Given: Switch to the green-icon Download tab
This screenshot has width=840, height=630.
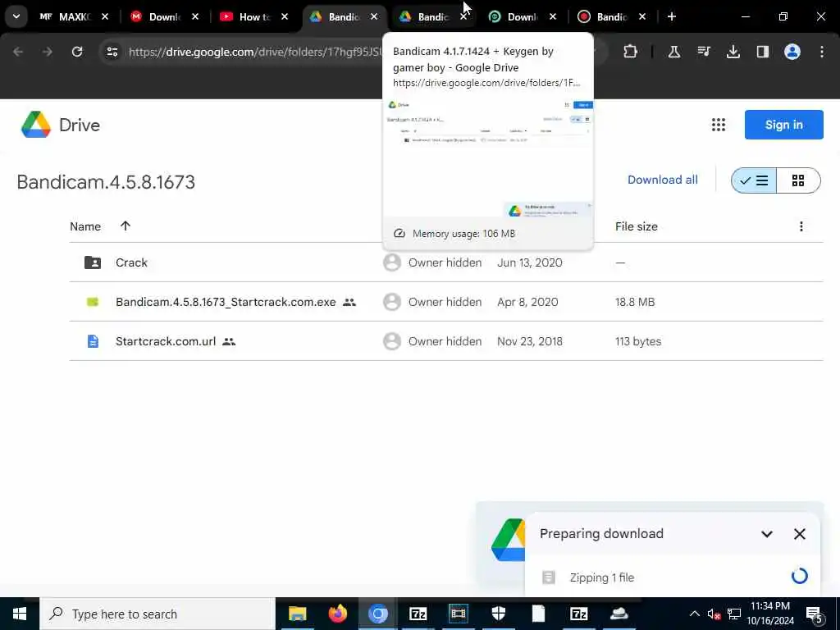Looking at the screenshot, I should click(523, 16).
